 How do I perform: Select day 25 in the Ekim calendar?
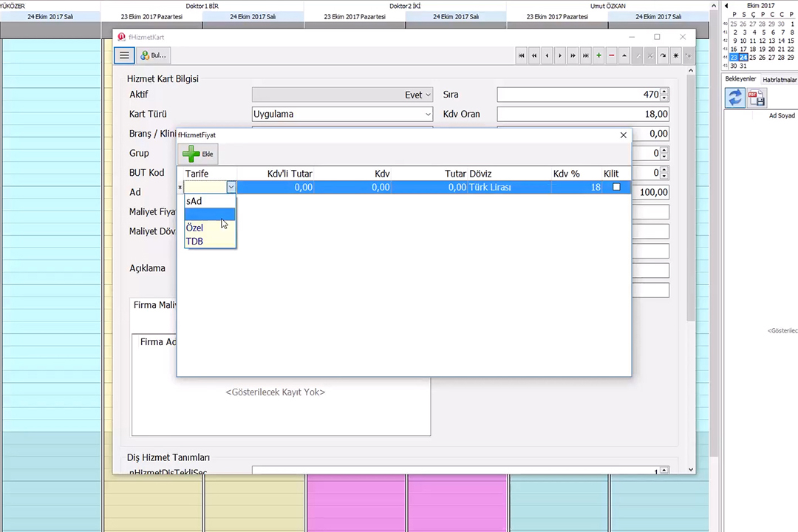753,58
